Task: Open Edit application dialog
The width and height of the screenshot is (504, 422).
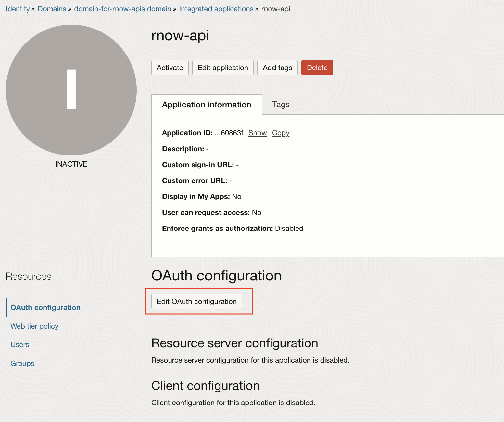Action: pyautogui.click(x=223, y=68)
